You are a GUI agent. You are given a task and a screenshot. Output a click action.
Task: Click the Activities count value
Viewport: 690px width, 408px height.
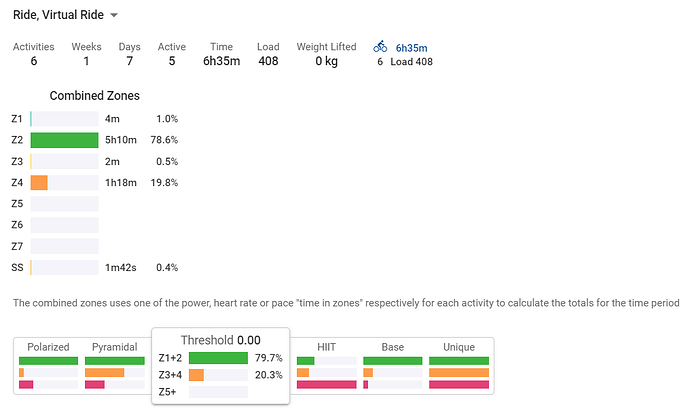click(x=34, y=61)
